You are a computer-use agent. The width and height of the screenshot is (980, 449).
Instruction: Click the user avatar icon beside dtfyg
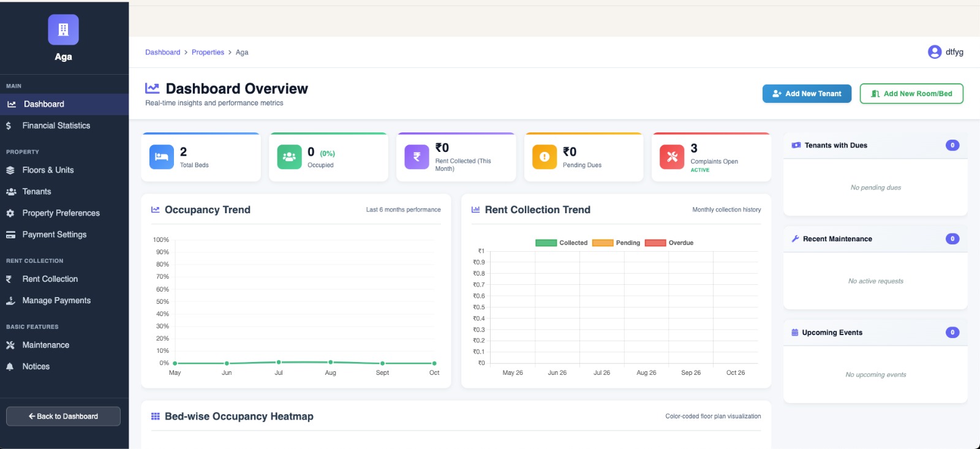[935, 52]
